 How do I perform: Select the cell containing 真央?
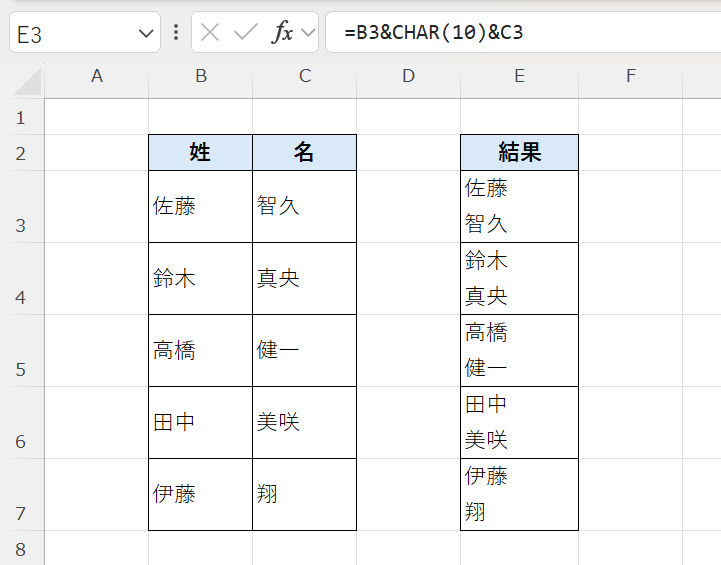(x=304, y=278)
